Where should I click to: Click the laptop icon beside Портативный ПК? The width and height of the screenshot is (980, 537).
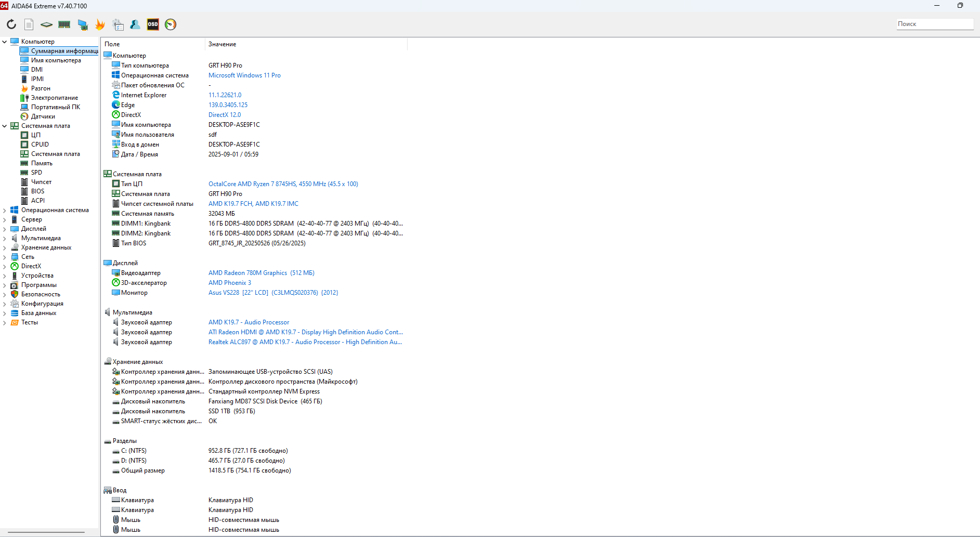(x=24, y=107)
